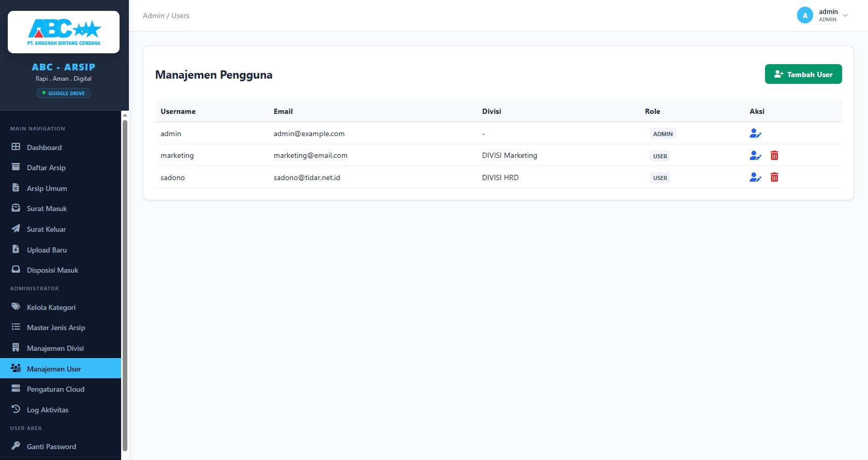Click the Arsip Umum document icon
Viewport: 868px width, 460px height.
16,188
